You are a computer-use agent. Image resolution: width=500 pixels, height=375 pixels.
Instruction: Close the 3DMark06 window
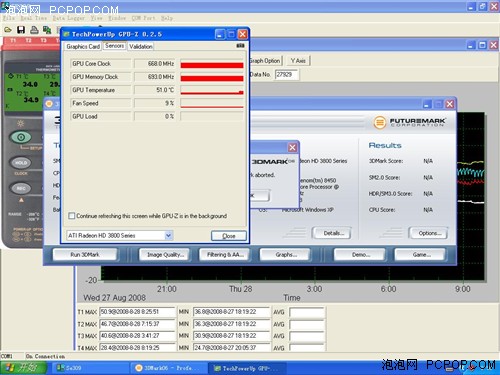point(450,104)
